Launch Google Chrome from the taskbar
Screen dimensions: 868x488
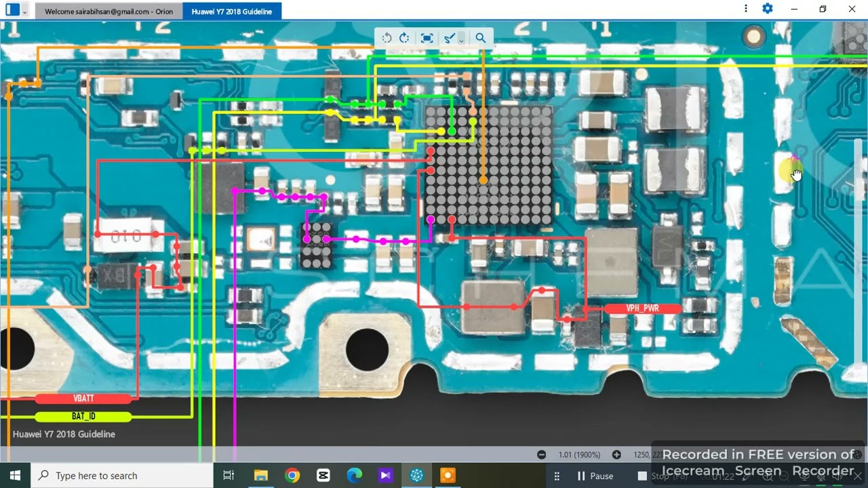pos(292,476)
